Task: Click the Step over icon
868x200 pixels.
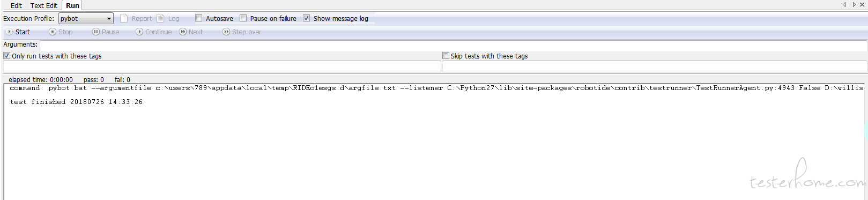Action: 226,32
